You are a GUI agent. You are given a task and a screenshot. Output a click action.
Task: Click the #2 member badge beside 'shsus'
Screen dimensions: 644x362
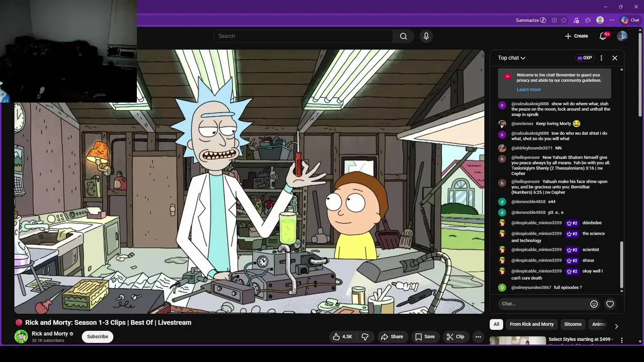tap(572, 260)
